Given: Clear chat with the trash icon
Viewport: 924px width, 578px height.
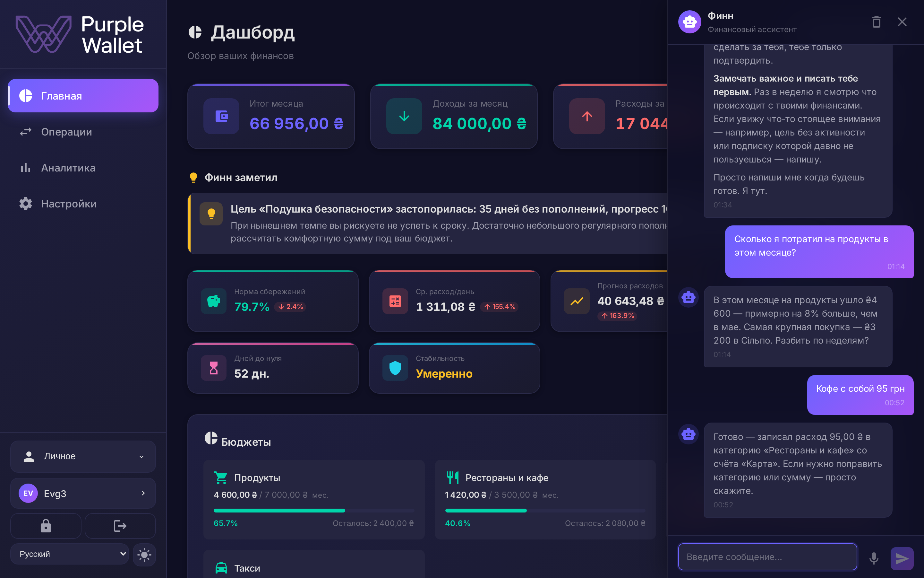Looking at the screenshot, I should 876,22.
